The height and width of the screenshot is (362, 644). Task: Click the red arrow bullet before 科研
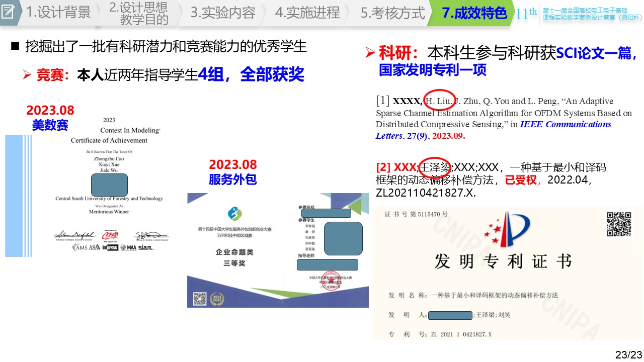tap(370, 52)
